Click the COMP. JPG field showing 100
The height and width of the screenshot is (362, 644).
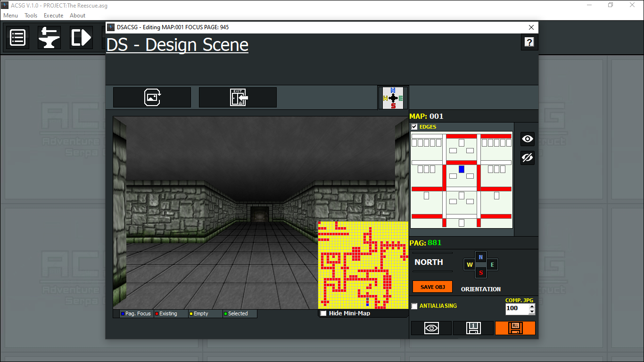tap(517, 309)
